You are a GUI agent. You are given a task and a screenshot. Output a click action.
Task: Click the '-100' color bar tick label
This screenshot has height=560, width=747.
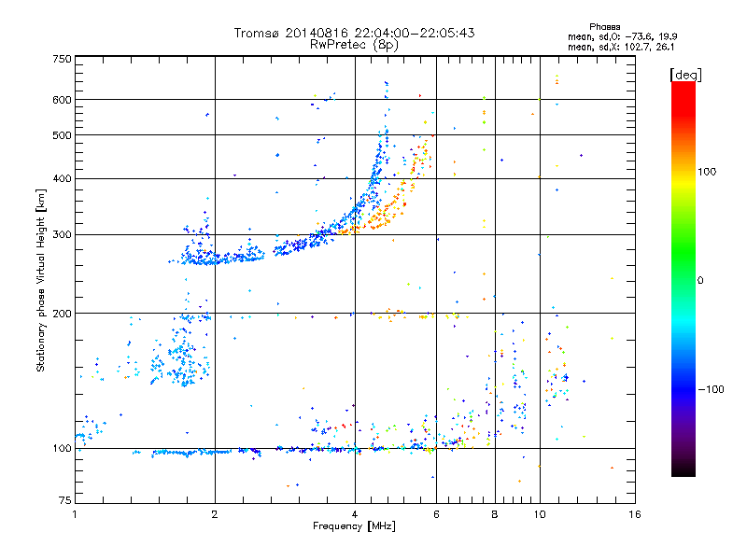point(711,389)
